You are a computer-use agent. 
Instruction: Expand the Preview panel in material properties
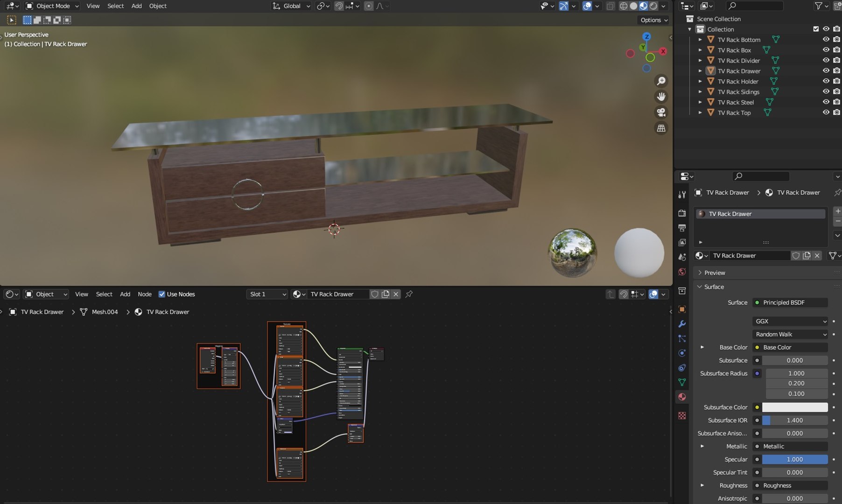click(x=715, y=273)
